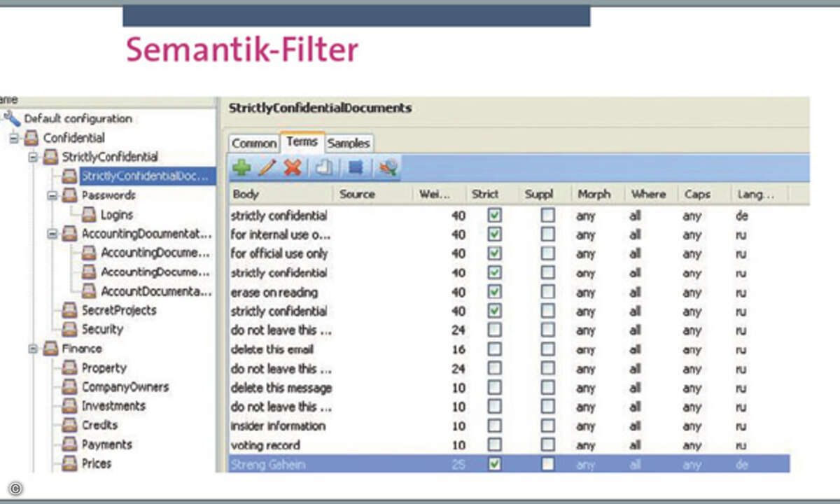Click the wrench icon of Default configuration
This screenshot has width=840, height=504.
[12, 118]
